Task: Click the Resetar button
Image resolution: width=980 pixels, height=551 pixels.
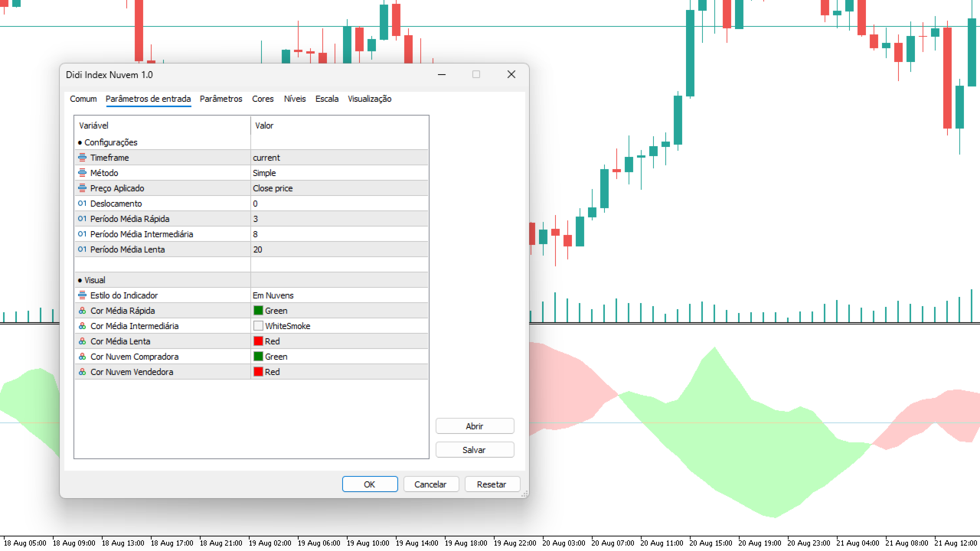Action: coord(492,484)
